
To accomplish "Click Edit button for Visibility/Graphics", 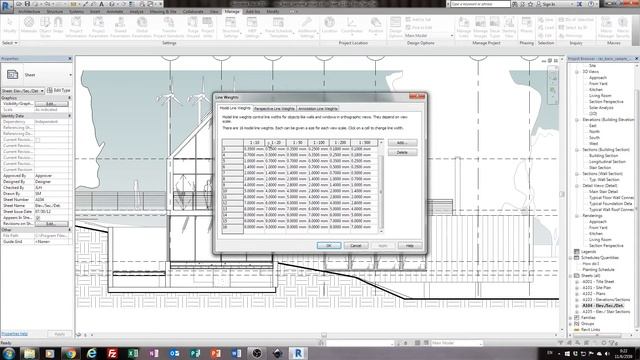I will [51, 104].
